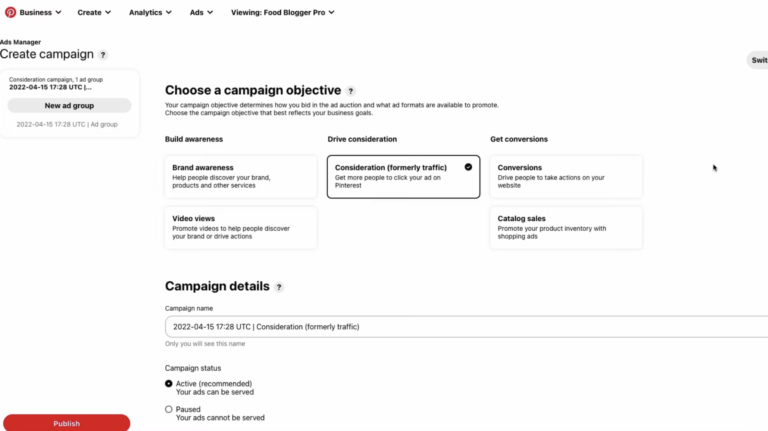768x431 pixels.
Task: Expand the Create dropdown menu
Action: point(94,12)
